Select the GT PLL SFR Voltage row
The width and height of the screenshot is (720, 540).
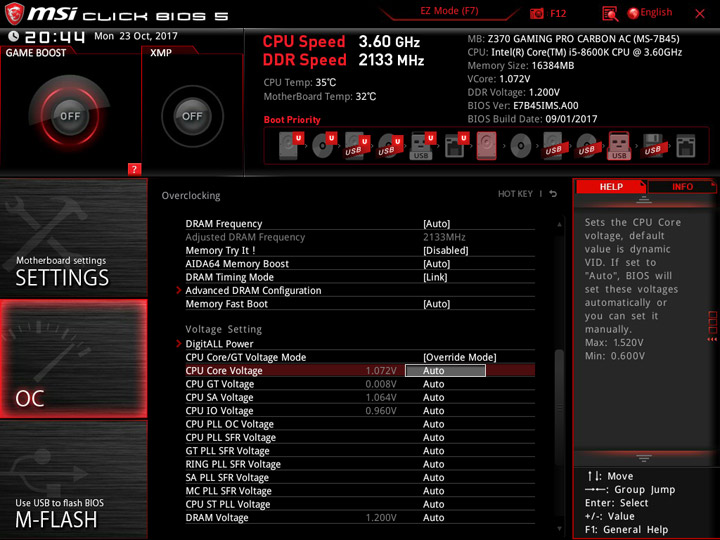360,450
